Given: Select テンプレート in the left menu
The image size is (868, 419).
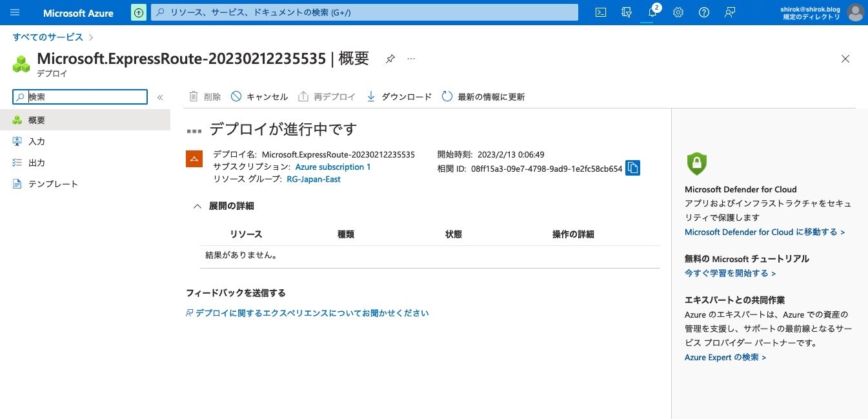Looking at the screenshot, I should tap(85, 184).
